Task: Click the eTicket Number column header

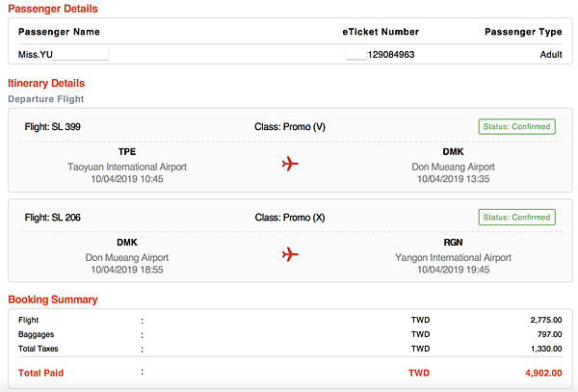Action: (x=381, y=32)
